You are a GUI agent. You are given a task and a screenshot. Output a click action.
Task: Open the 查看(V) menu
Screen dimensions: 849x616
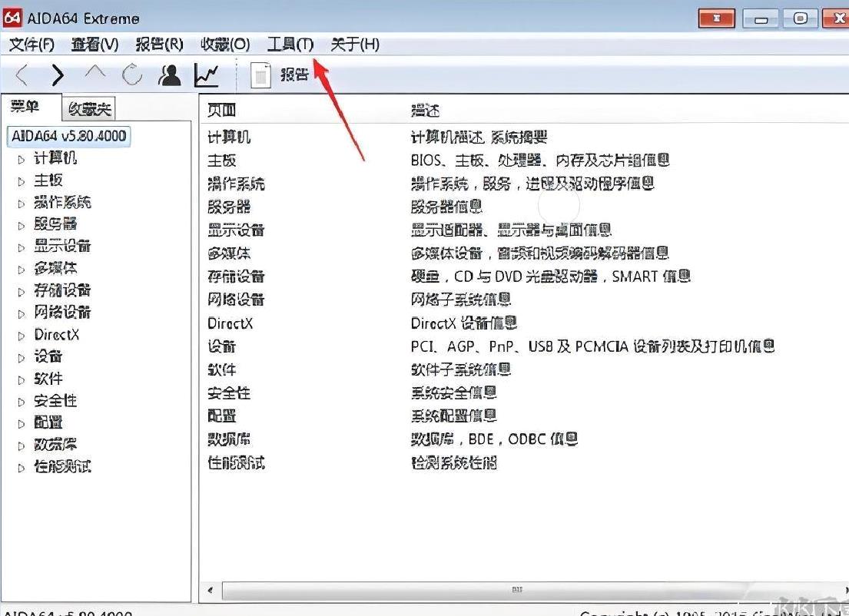(95, 45)
